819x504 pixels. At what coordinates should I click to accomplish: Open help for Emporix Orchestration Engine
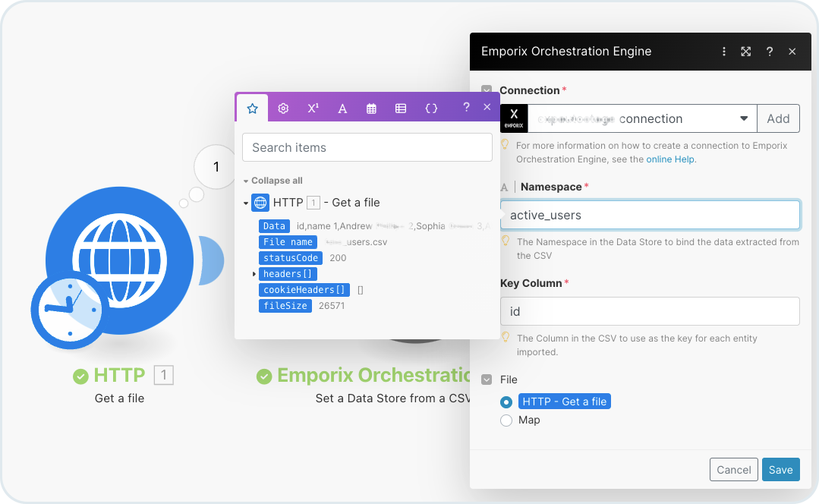click(769, 52)
